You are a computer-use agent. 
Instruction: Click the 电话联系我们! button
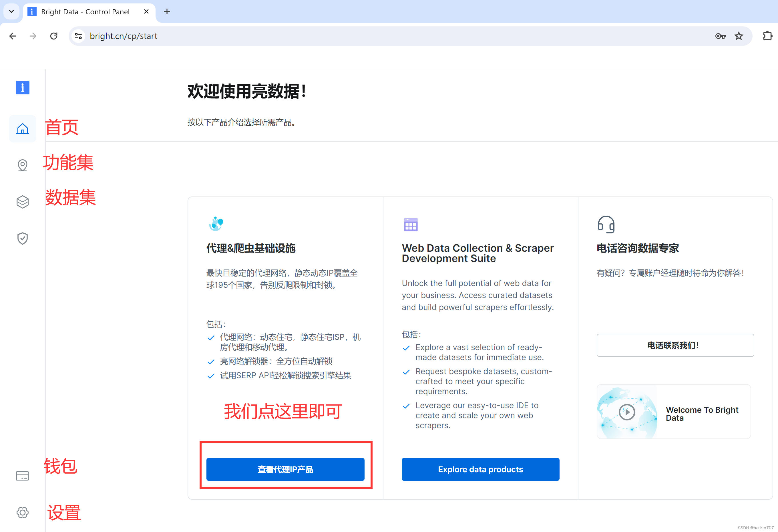[675, 345]
